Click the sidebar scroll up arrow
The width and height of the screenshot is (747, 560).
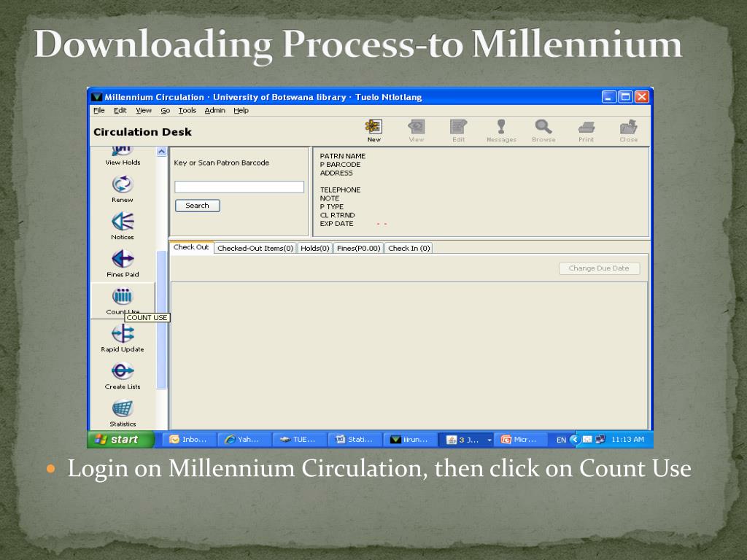point(161,152)
